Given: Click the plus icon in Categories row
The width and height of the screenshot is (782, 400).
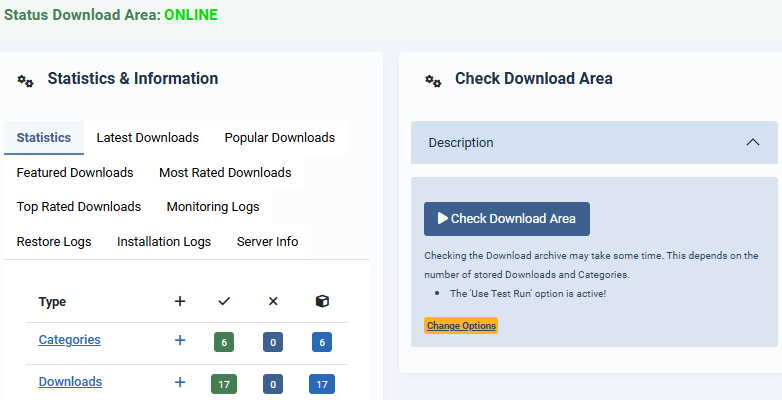Looking at the screenshot, I should pos(180,340).
